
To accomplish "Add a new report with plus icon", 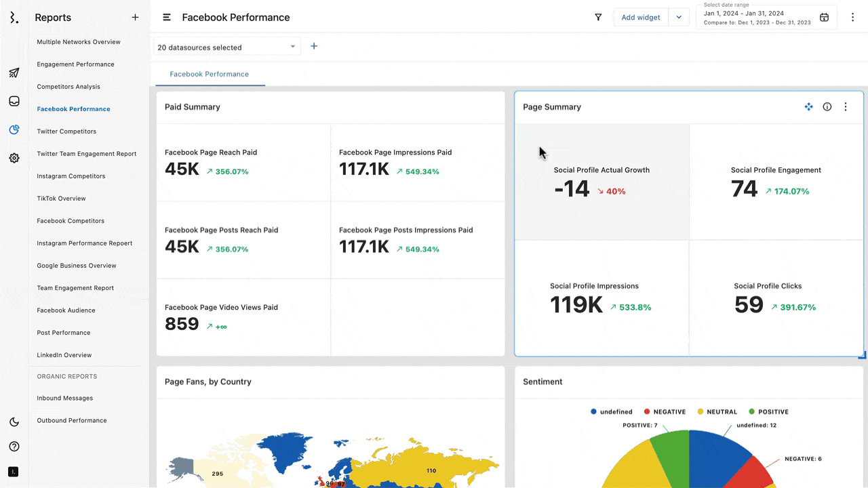I will point(135,18).
